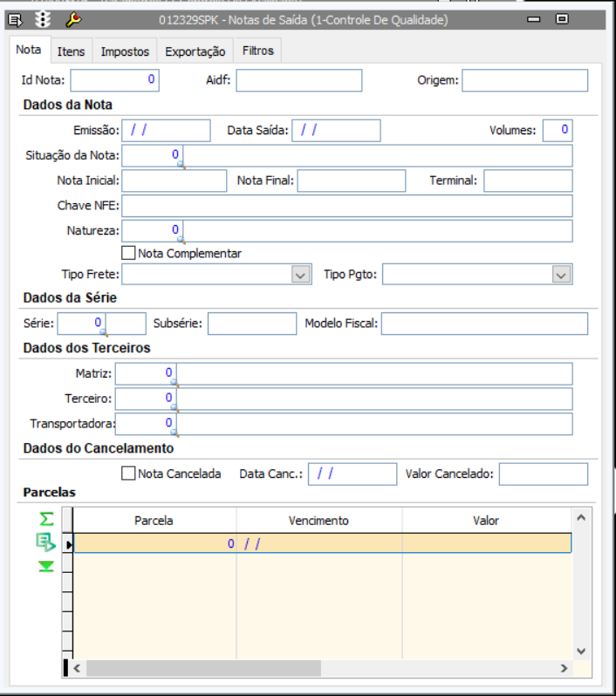The height and width of the screenshot is (696, 616).
Task: Toggle the Nota Complementar checkbox
Action: [128, 253]
